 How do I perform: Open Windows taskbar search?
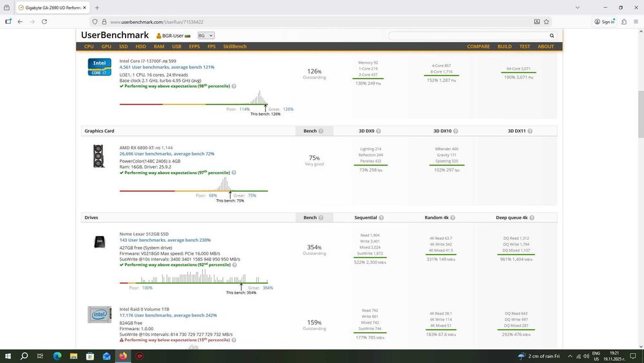pyautogui.click(x=24, y=356)
